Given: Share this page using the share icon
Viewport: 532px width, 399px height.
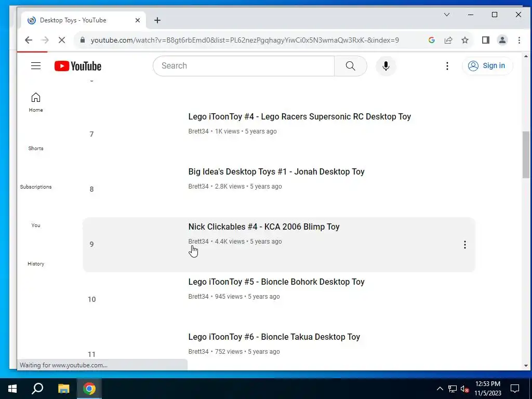Looking at the screenshot, I should click(448, 40).
